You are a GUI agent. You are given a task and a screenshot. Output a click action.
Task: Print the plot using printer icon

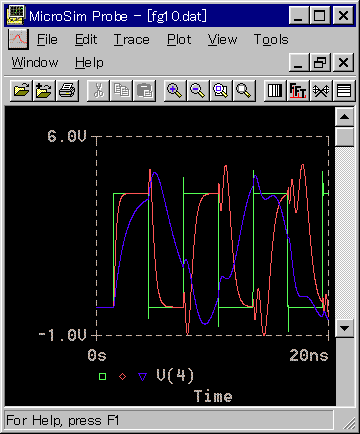[67, 90]
